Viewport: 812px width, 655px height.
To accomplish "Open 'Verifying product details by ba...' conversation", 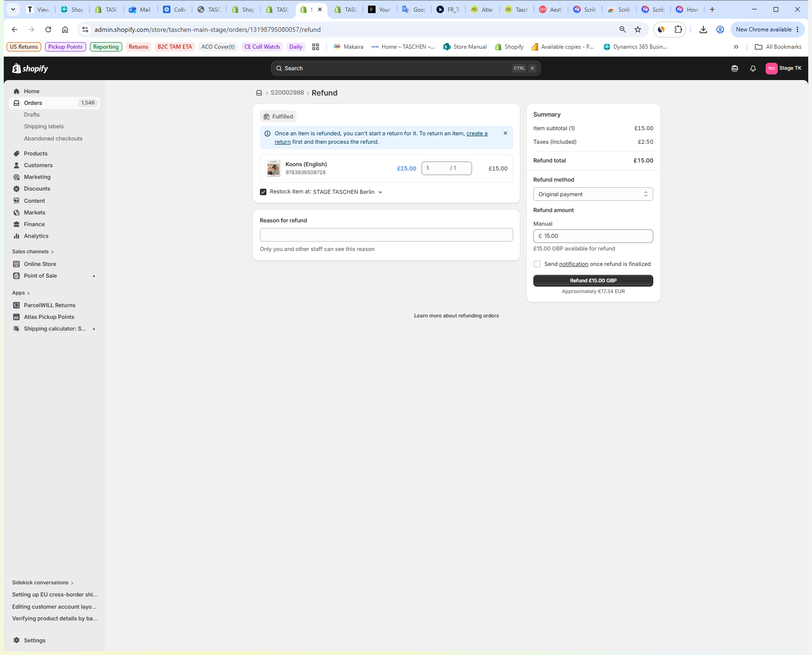I will click(x=55, y=618).
